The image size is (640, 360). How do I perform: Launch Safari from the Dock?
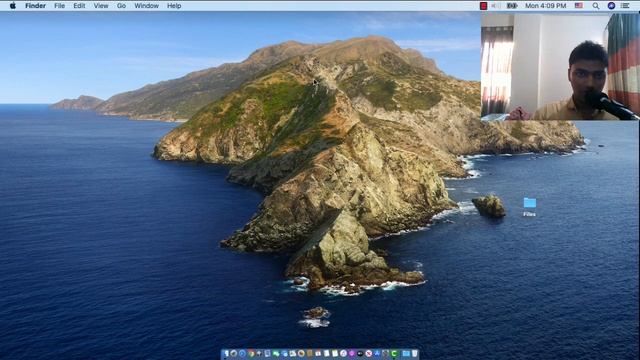pos(242,353)
